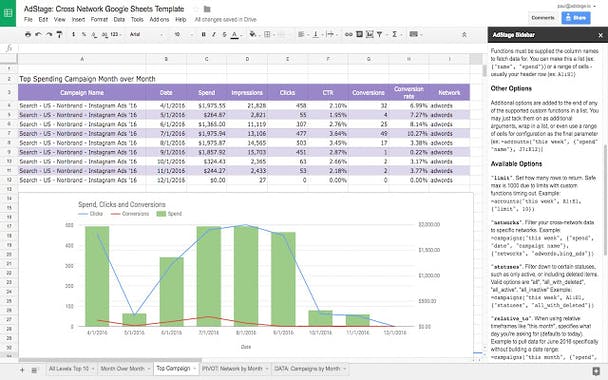The height and width of the screenshot is (380, 608).
Task: Open text wrapping options
Action: 331,35
